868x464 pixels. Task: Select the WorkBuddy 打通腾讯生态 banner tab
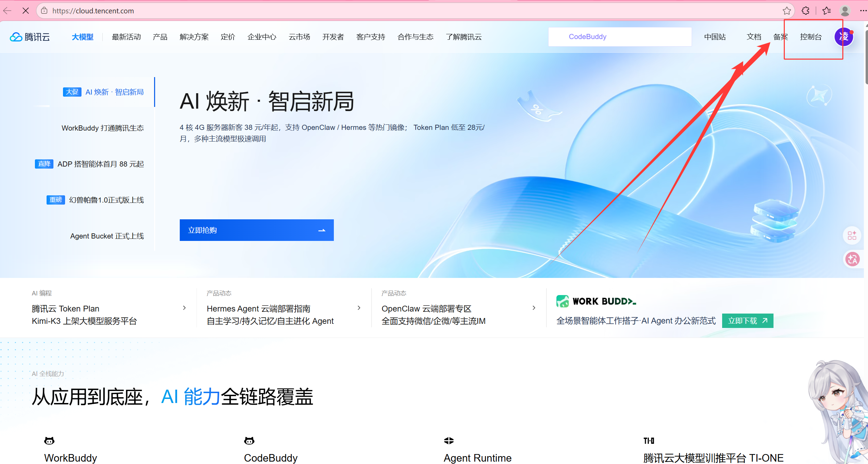(103, 128)
